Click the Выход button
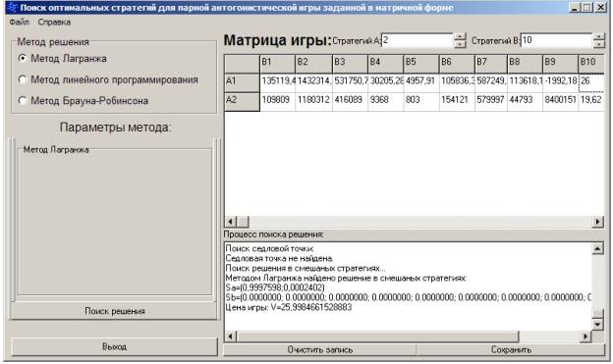This screenshot has width=613, height=364. point(114,346)
